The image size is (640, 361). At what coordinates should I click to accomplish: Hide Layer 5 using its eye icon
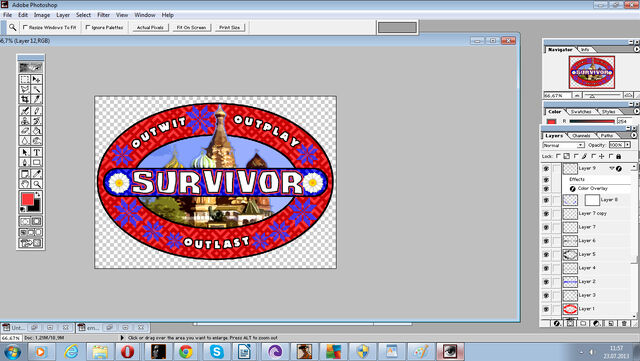tap(546, 254)
